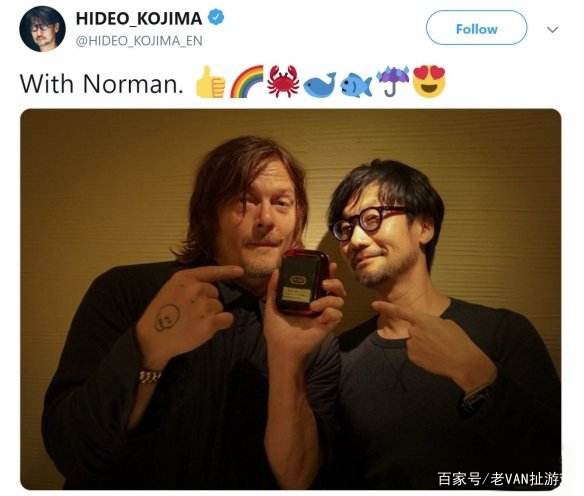Screen dimensions: 584x496
Task: Click the rainbow emoji in tweet
Action: tap(247, 82)
